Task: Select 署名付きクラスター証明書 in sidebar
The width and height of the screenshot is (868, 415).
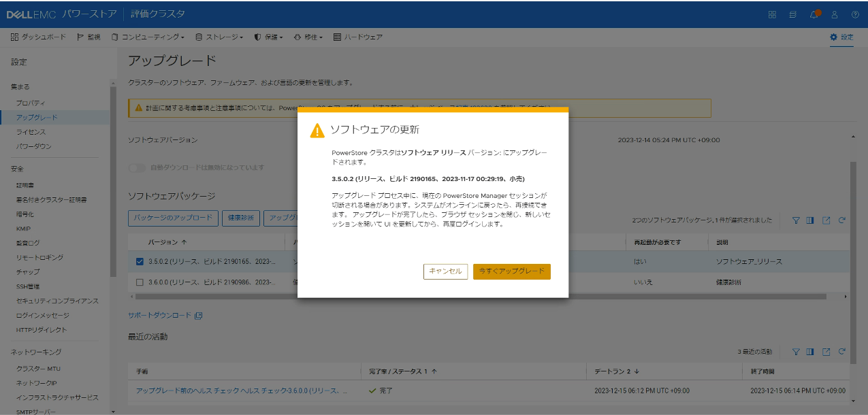Action: (52, 200)
